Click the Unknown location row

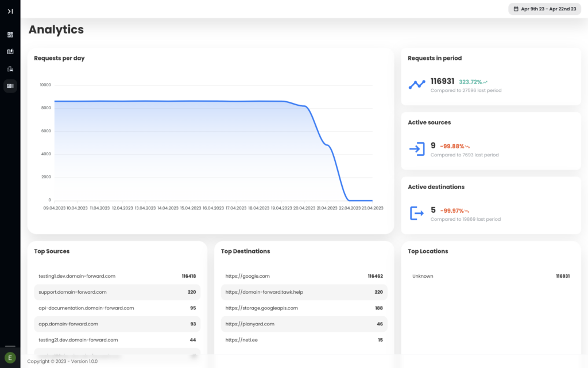491,276
